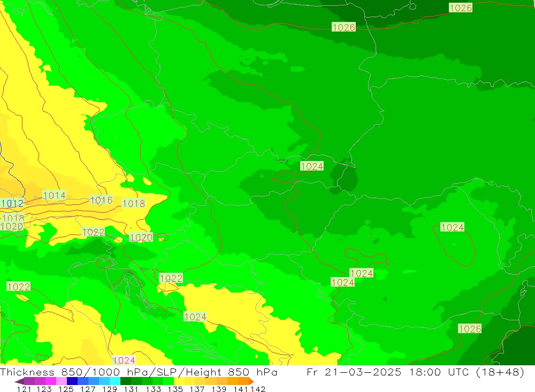Viewport: 535px width, 392px height.
Task: Click the '18:00 UTC' time text
Action: [x=440, y=372]
